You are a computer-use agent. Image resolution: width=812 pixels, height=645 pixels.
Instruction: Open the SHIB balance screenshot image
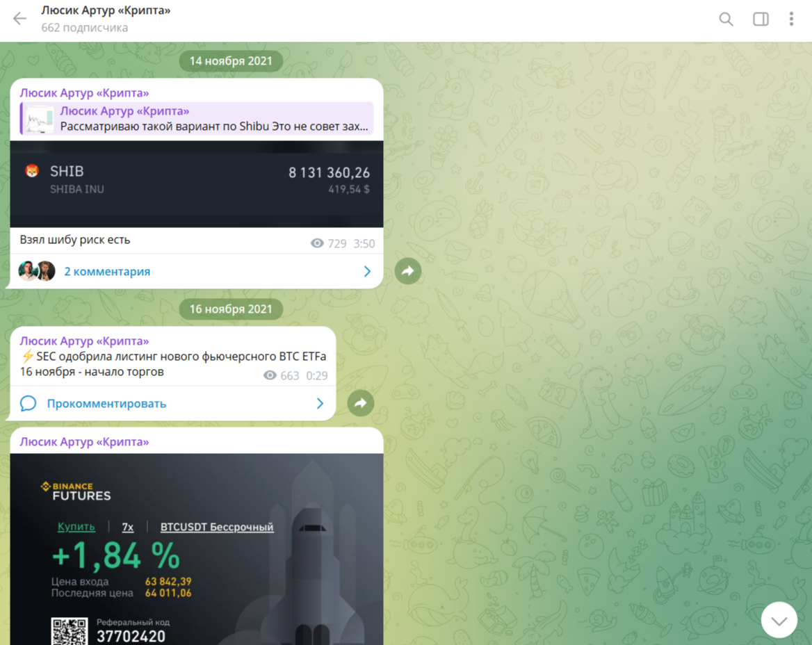pos(197,183)
